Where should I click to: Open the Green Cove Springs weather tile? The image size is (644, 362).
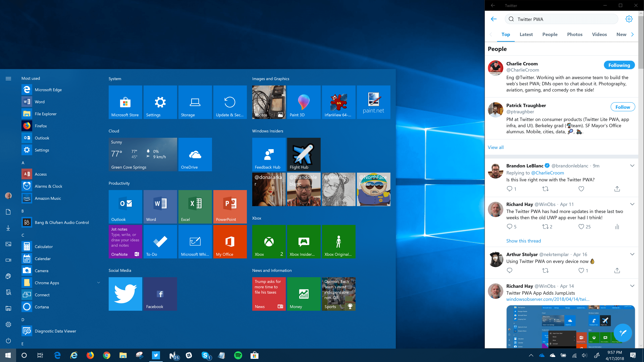143,154
